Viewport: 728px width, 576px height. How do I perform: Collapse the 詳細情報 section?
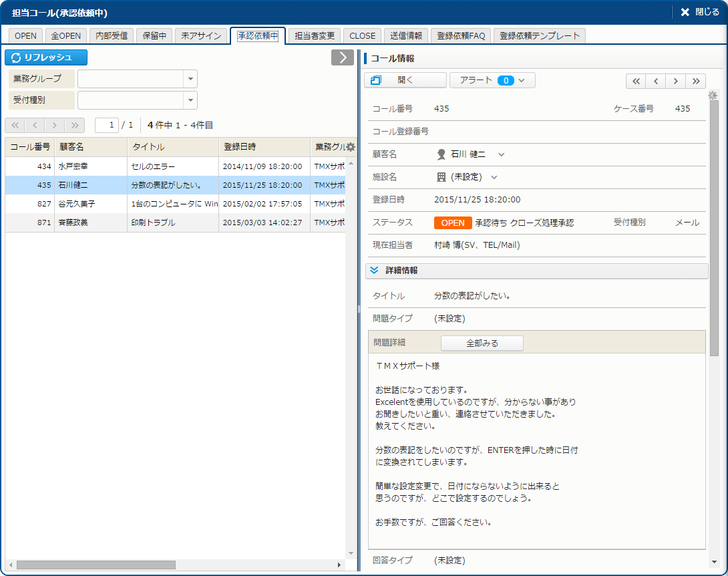tap(374, 271)
